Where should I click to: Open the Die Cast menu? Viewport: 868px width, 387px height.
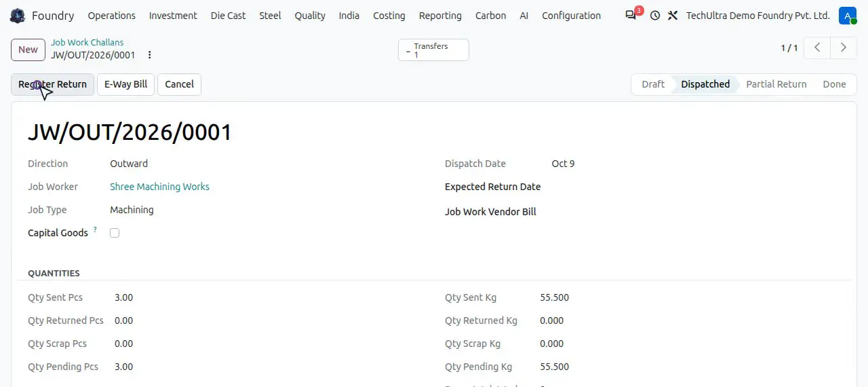pyautogui.click(x=229, y=16)
